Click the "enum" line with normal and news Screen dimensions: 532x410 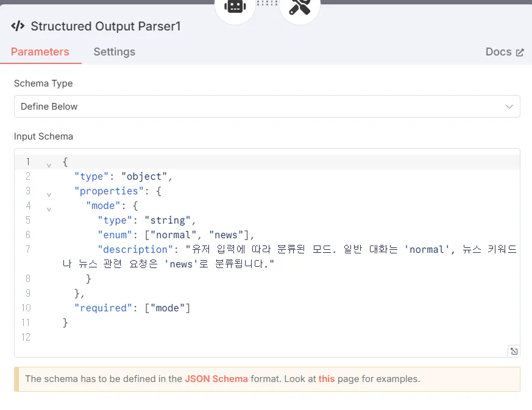pos(176,235)
